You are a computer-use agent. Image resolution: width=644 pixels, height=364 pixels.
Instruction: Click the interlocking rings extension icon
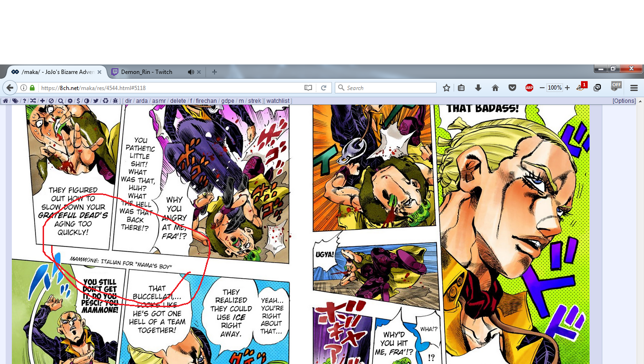(x=598, y=88)
